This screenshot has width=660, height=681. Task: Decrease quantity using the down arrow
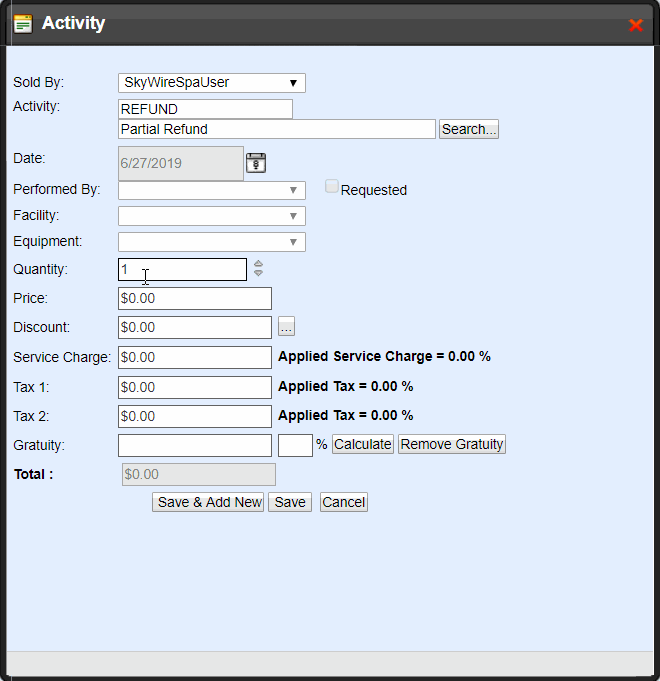258,273
